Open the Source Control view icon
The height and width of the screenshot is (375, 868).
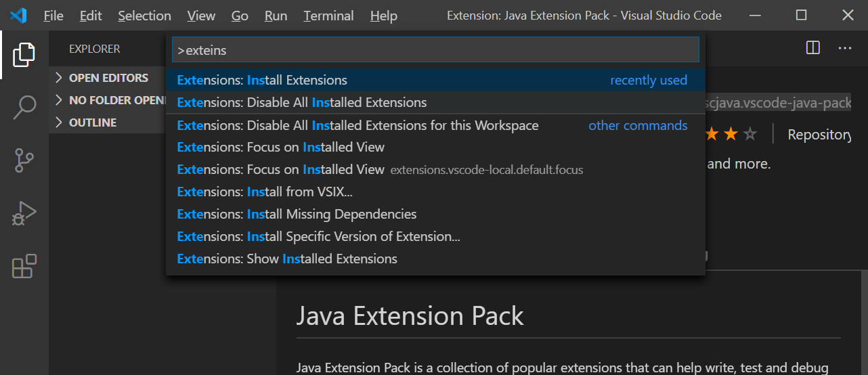24,160
